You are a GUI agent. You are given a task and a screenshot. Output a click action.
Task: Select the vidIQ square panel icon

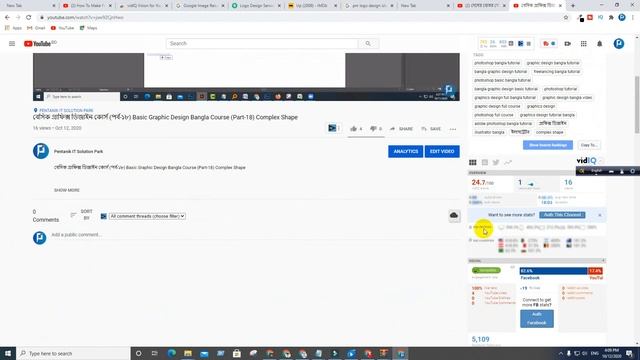click(484, 162)
